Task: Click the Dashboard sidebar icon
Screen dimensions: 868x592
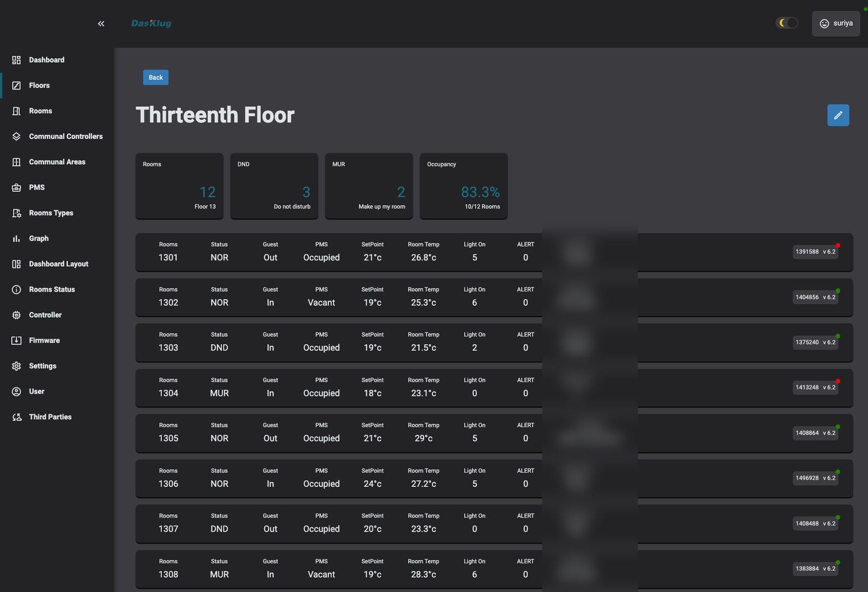Action: (16, 60)
